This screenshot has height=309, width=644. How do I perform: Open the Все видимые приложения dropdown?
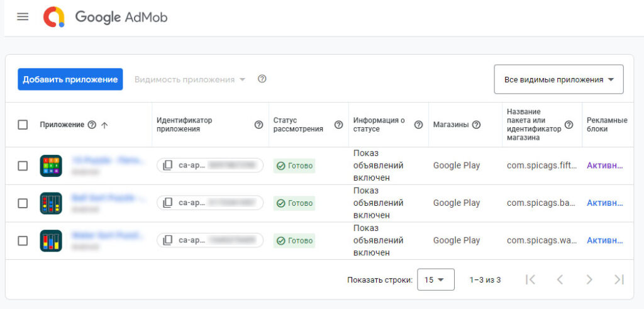click(558, 79)
